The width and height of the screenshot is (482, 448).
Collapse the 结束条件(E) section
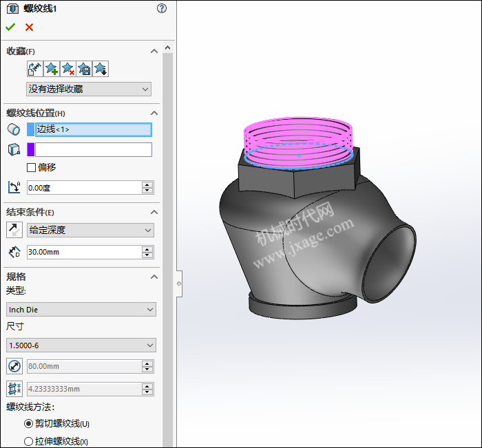[x=154, y=213]
